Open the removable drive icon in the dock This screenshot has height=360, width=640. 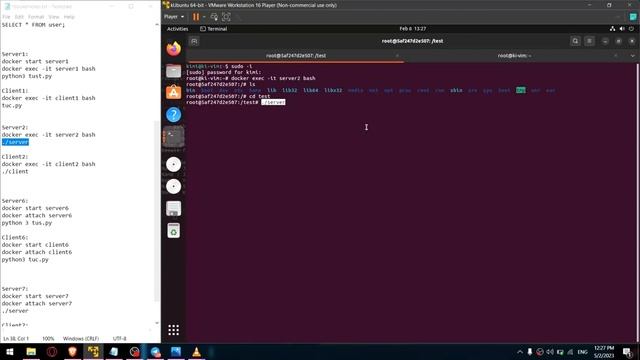point(173,209)
